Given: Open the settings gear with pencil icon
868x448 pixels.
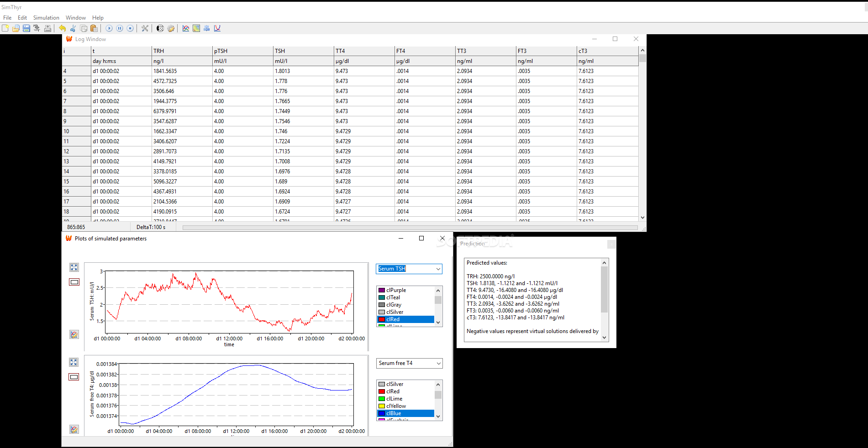Looking at the screenshot, I should [171, 28].
